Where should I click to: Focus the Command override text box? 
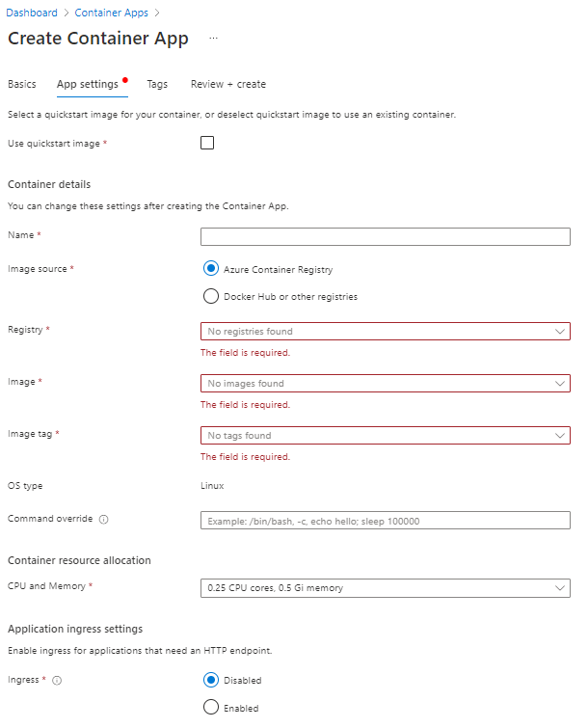385,521
